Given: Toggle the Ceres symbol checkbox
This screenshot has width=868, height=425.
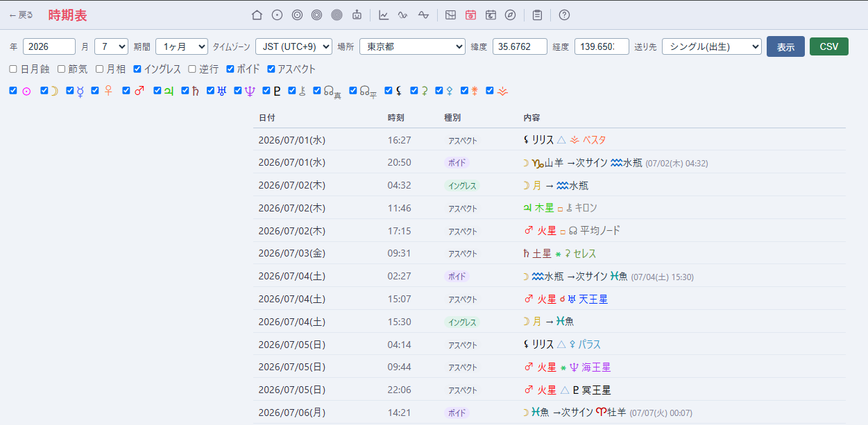Looking at the screenshot, I should tap(414, 90).
